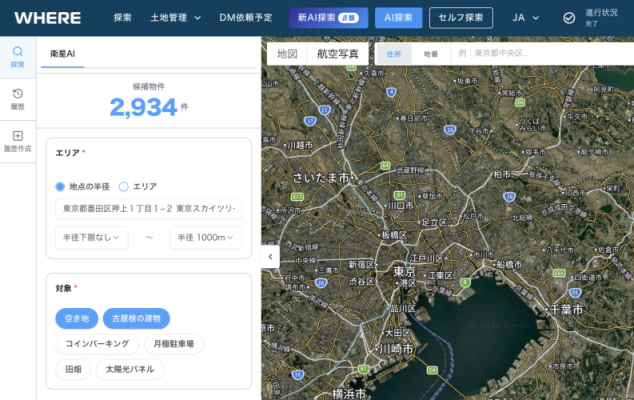
Task: Click the 候補物件 label
Action: pyautogui.click(x=148, y=87)
